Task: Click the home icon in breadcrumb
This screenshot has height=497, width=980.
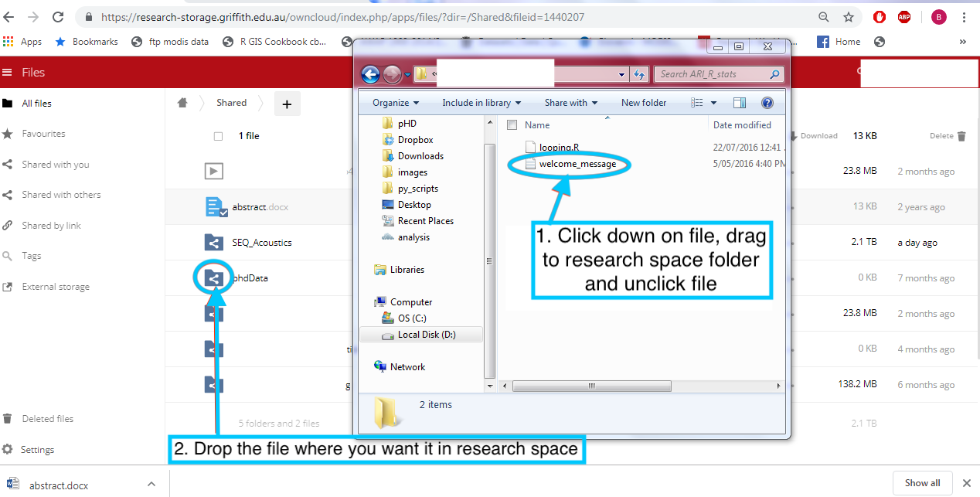Action: coord(182,103)
